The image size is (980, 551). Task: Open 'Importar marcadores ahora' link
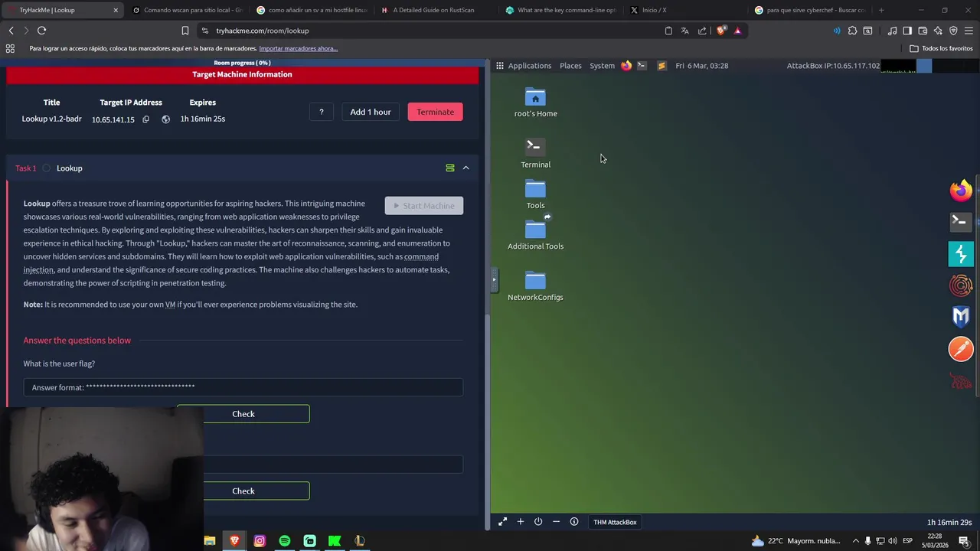pos(298,48)
